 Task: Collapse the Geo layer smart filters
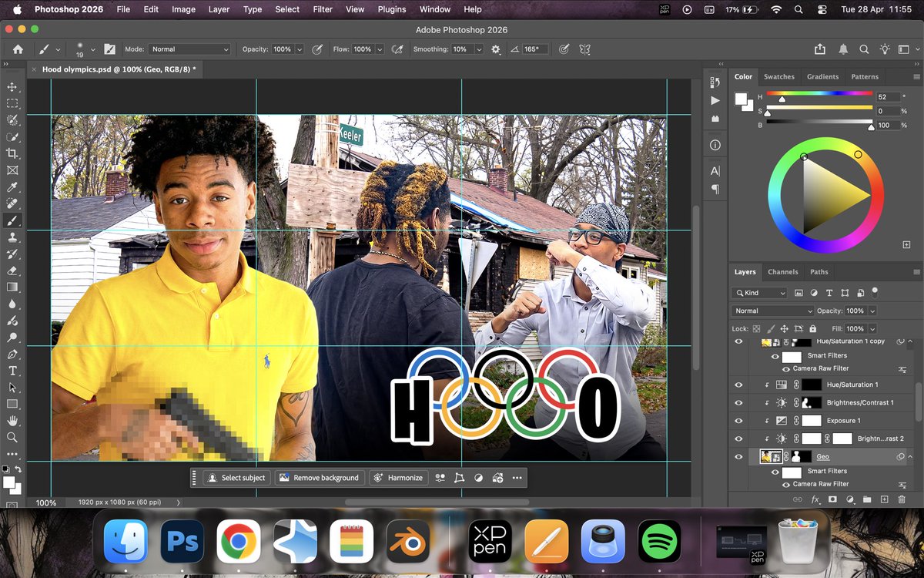pos(910,457)
